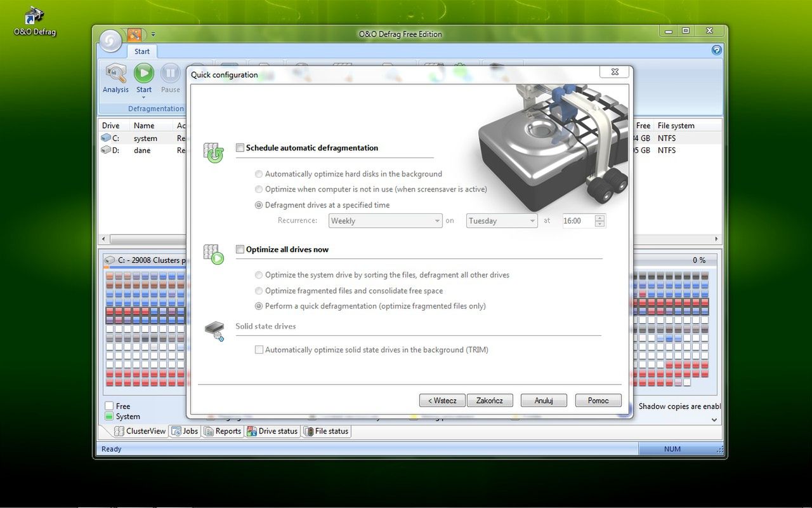This screenshot has height=508, width=812.
Task: Click NTFS in the D: row
Action: pos(667,150)
